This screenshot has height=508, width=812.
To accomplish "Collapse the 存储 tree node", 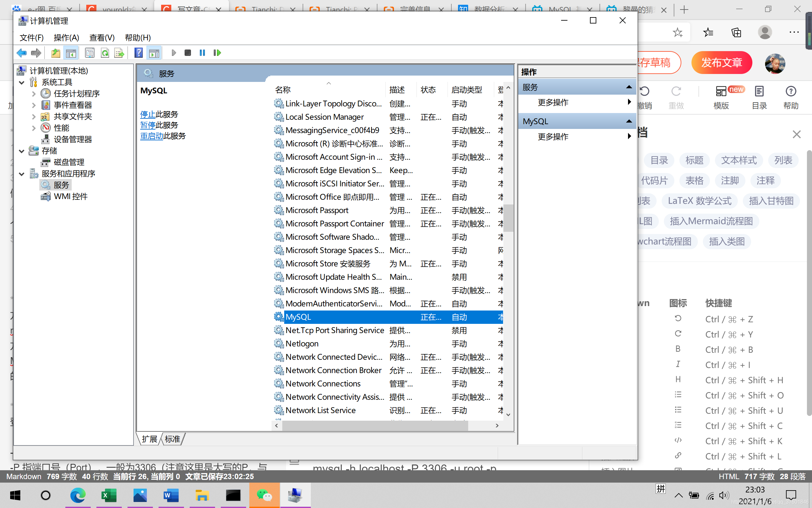I will [x=22, y=151].
